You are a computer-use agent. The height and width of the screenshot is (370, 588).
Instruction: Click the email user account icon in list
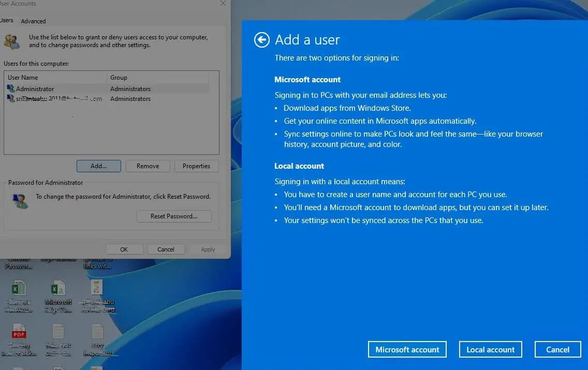10,99
